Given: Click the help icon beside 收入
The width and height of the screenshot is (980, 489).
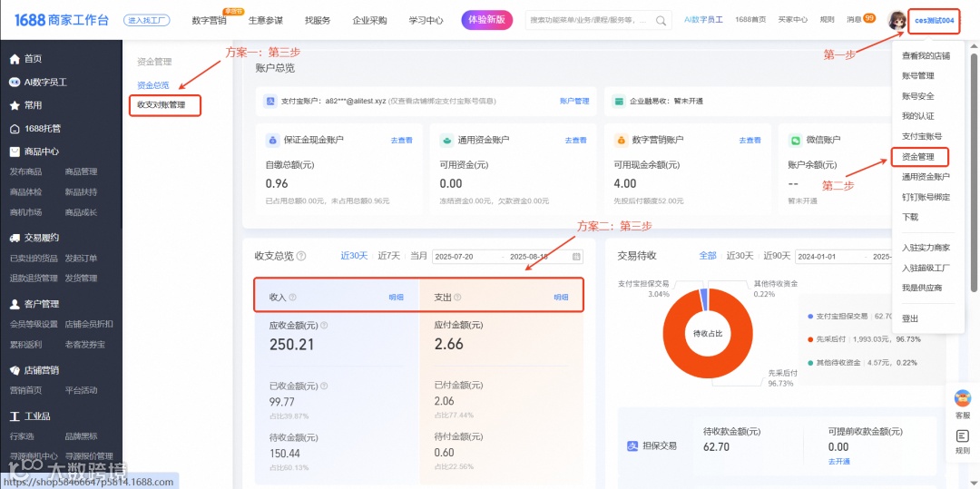Looking at the screenshot, I should 292,298.
